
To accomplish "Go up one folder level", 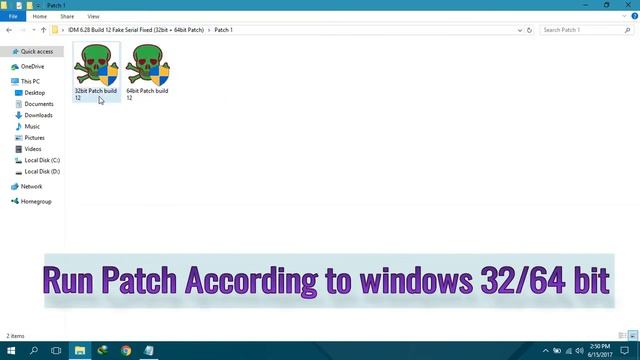I will coord(44,30).
